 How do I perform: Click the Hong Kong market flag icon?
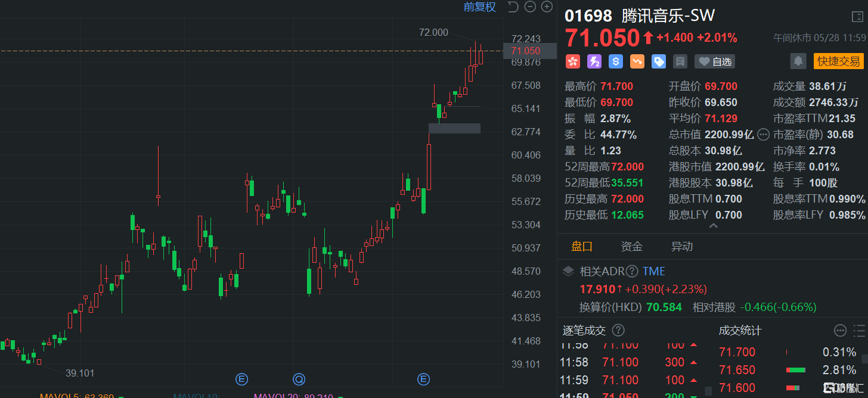(x=573, y=61)
